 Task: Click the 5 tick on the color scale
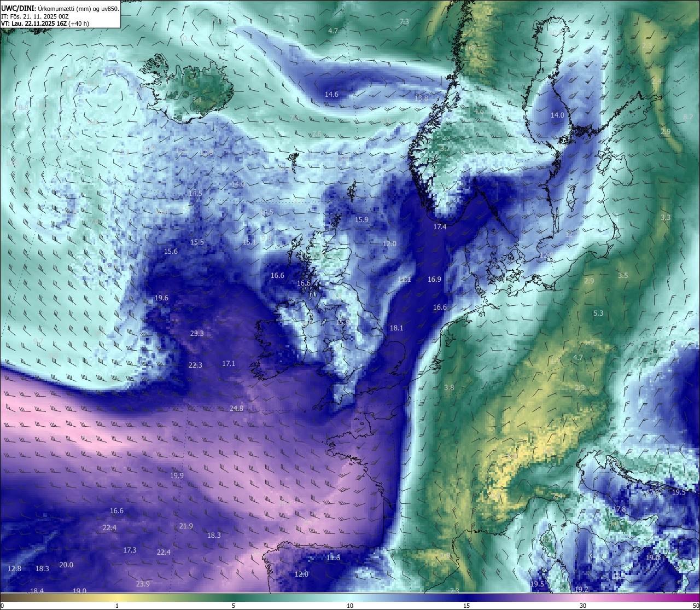234,606
